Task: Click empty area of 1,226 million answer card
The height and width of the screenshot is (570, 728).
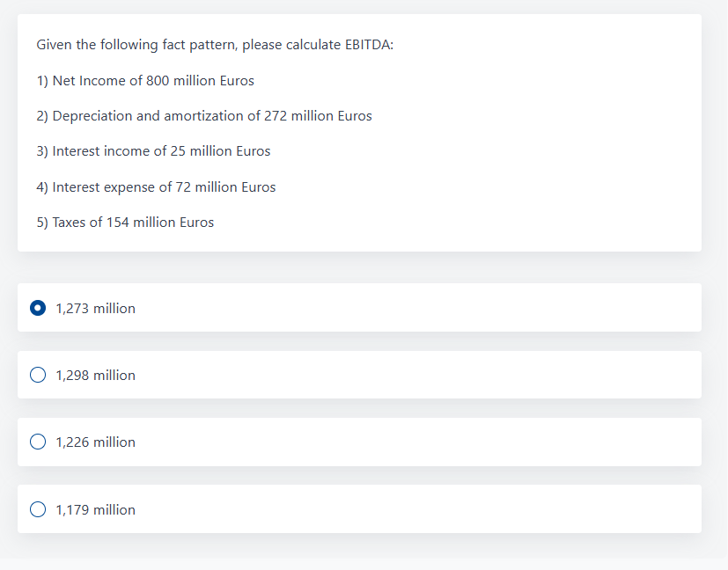Action: [418, 442]
